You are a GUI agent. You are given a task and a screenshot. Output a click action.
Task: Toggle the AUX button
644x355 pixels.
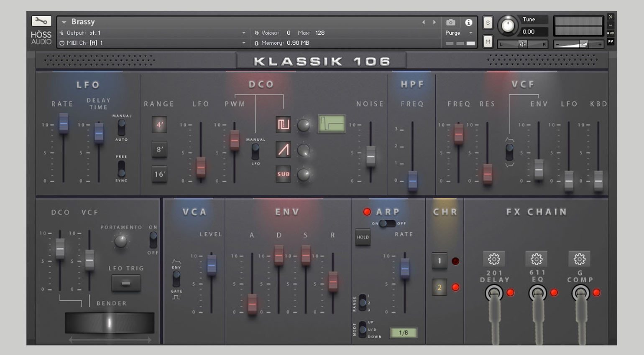(611, 33)
